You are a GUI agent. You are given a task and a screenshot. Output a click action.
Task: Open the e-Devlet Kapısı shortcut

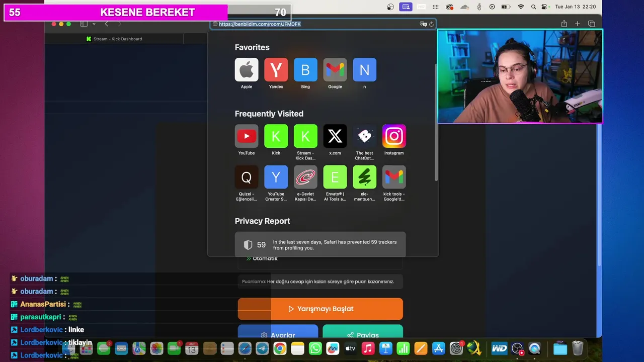point(305,177)
